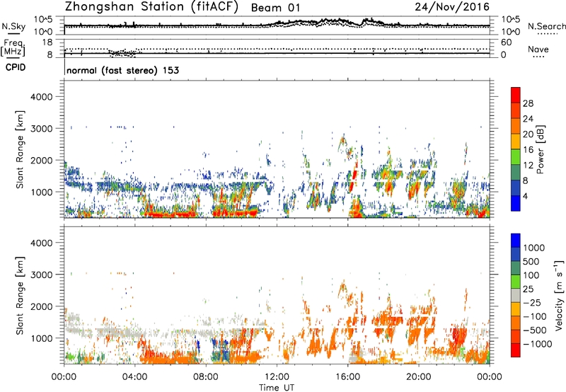Click the '16:00' time tick label
This screenshot has width=566, height=392.
tap(347, 377)
